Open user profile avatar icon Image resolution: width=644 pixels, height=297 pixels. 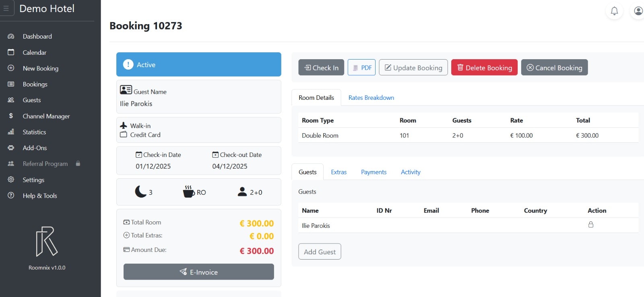[x=638, y=11]
